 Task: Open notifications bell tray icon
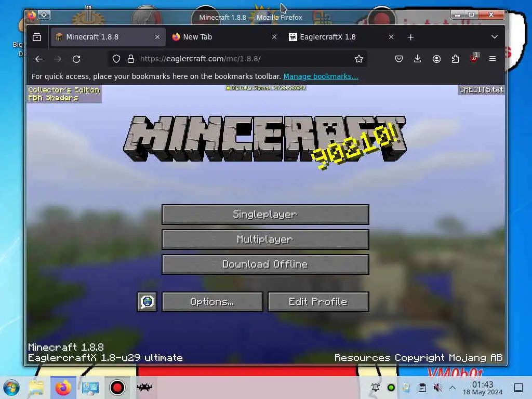tap(376, 387)
